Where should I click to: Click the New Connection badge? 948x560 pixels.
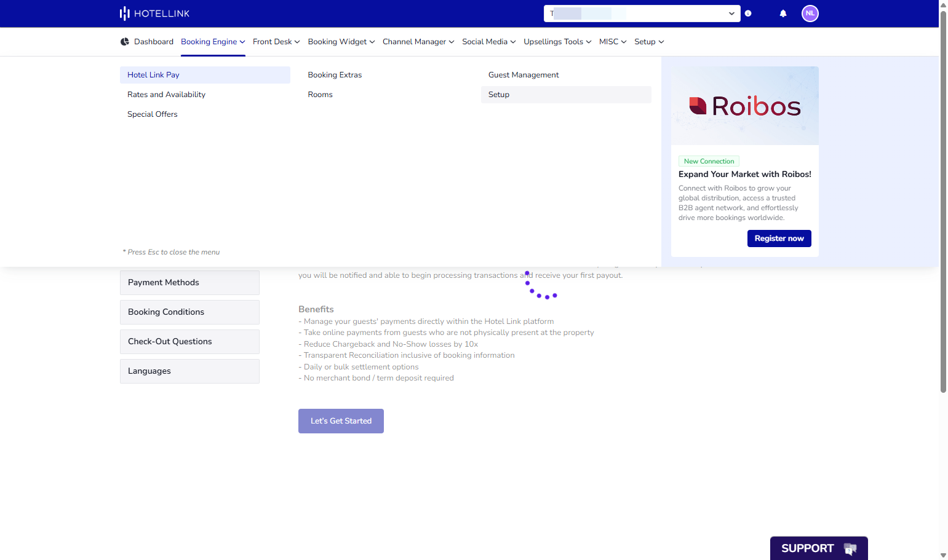point(709,161)
